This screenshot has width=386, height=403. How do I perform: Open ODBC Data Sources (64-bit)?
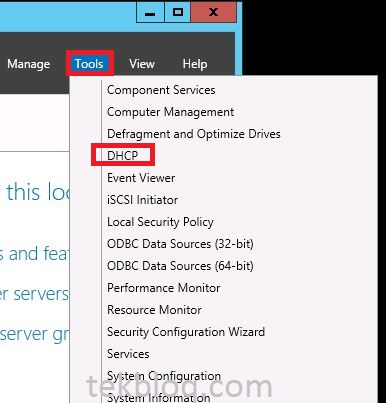(180, 266)
